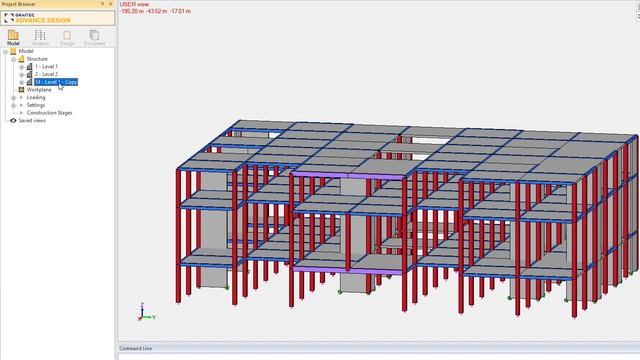Click the purple highlighted beam on top floor
This screenshot has width=640, height=360.
point(348,175)
